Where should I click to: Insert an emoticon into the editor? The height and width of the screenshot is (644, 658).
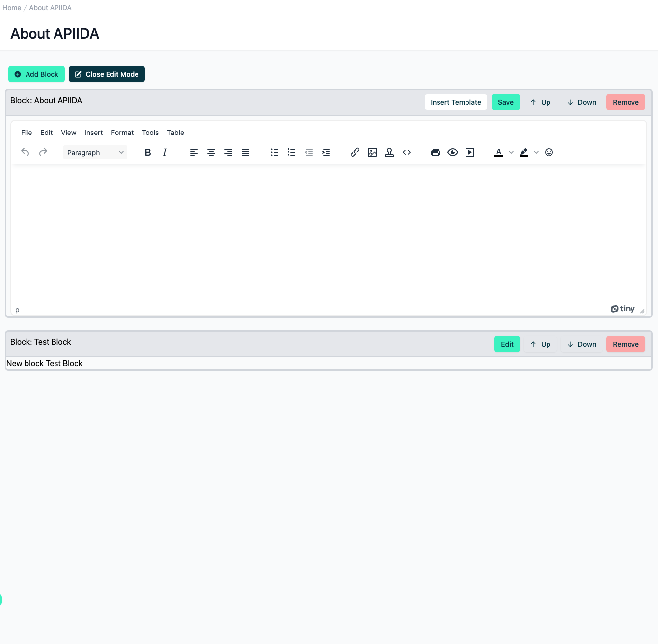click(549, 152)
